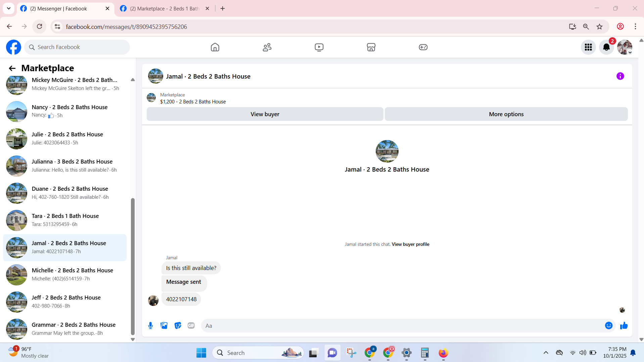The height and width of the screenshot is (362, 644).
Task: Show hidden system tray icons chevron
Action: tap(546, 353)
